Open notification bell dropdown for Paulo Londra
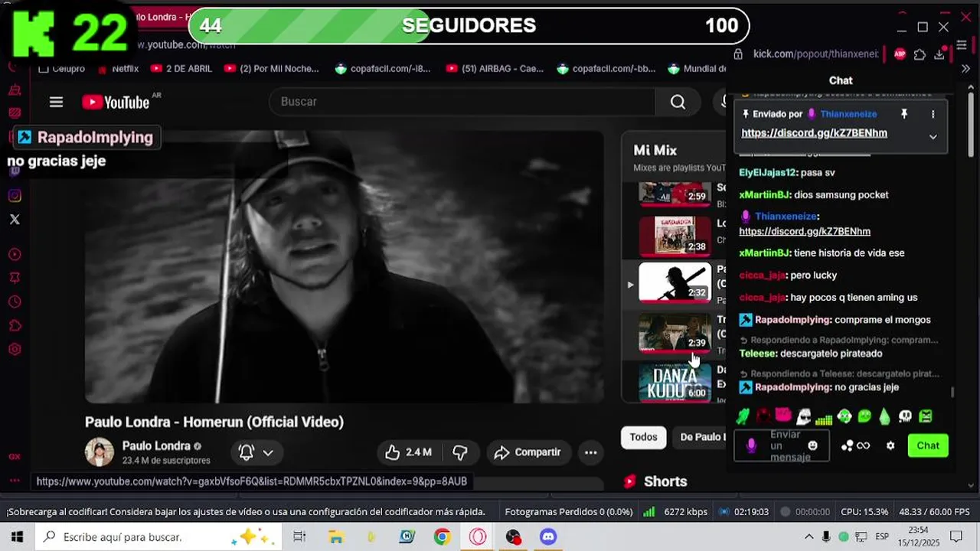The image size is (980, 551). coord(256,452)
